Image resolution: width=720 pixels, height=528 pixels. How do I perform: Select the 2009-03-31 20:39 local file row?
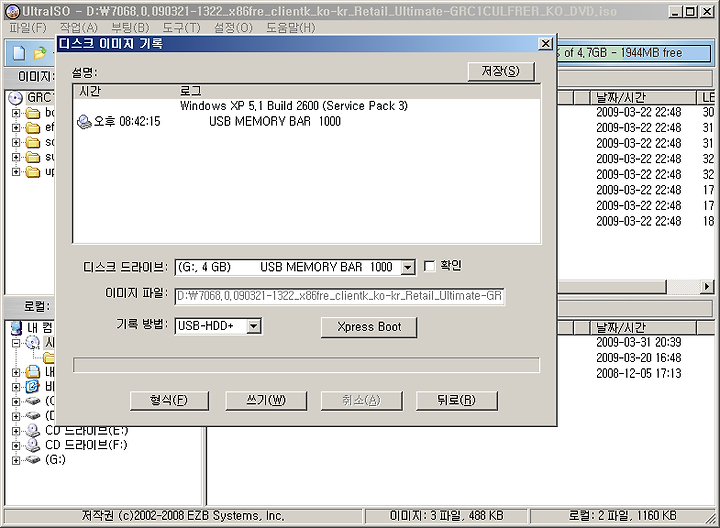pos(638,343)
